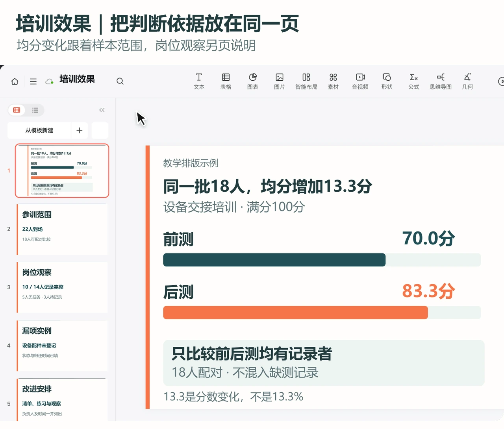Image resolution: width=504 pixels, height=429 pixels.
Task: Add a new slide with plus button
Action: tap(80, 130)
